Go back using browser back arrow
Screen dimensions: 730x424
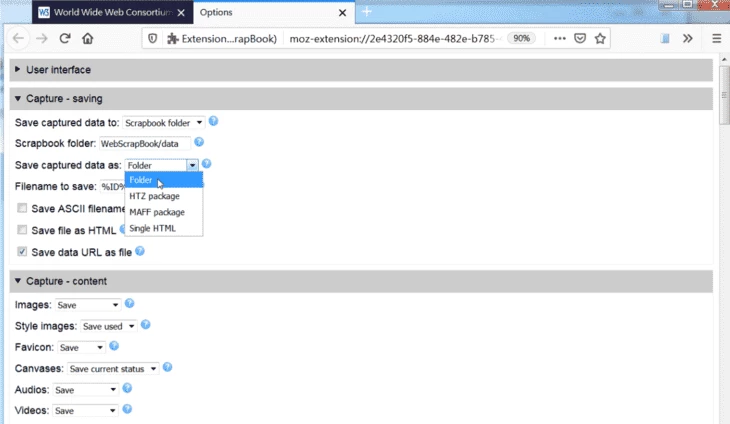point(18,39)
